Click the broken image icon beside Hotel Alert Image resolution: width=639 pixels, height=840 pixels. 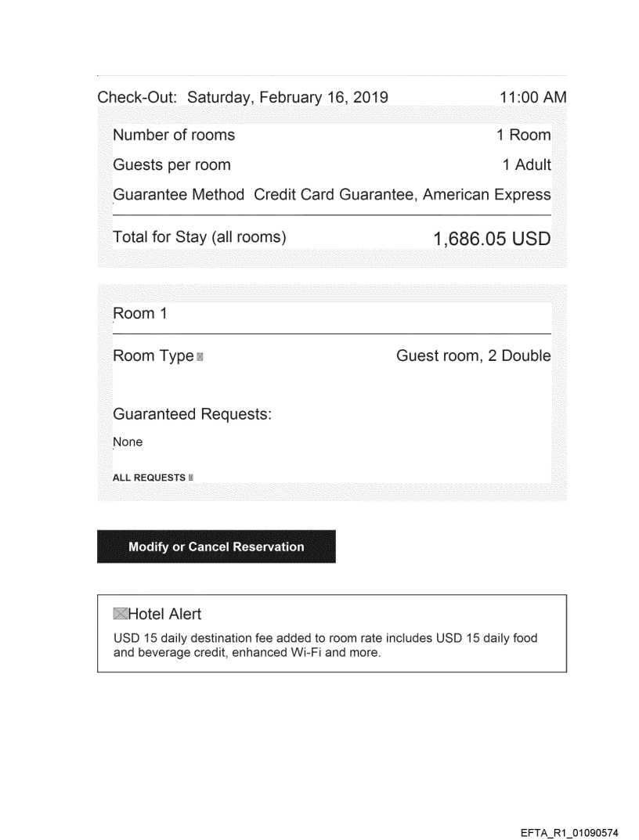(x=120, y=615)
